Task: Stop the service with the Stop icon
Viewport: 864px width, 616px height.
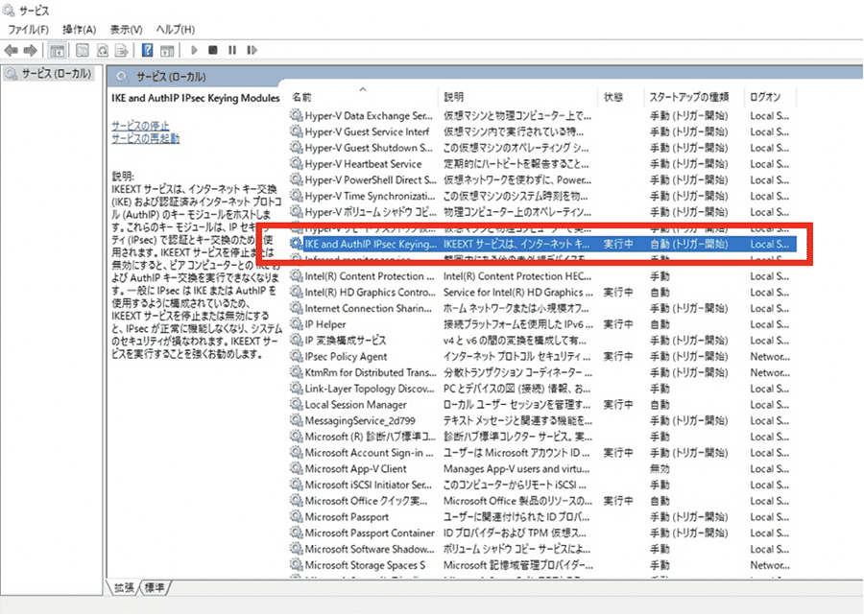Action: coord(213,50)
